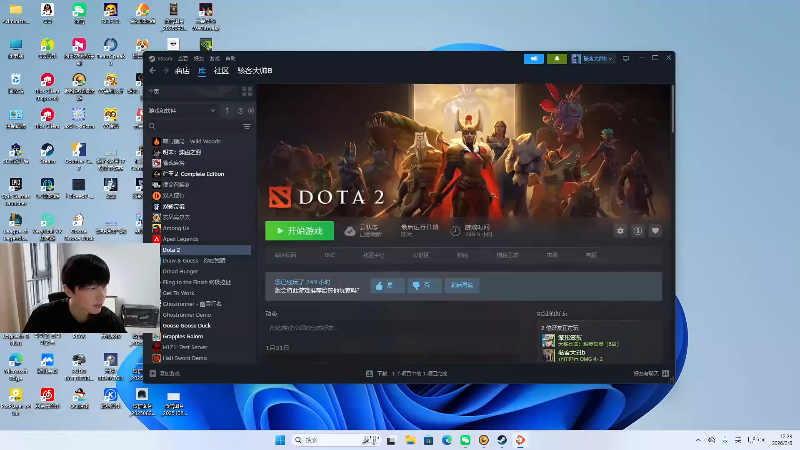Open the 帮助 menu in Steam's title bar
The width and height of the screenshot is (800, 450).
point(230,58)
